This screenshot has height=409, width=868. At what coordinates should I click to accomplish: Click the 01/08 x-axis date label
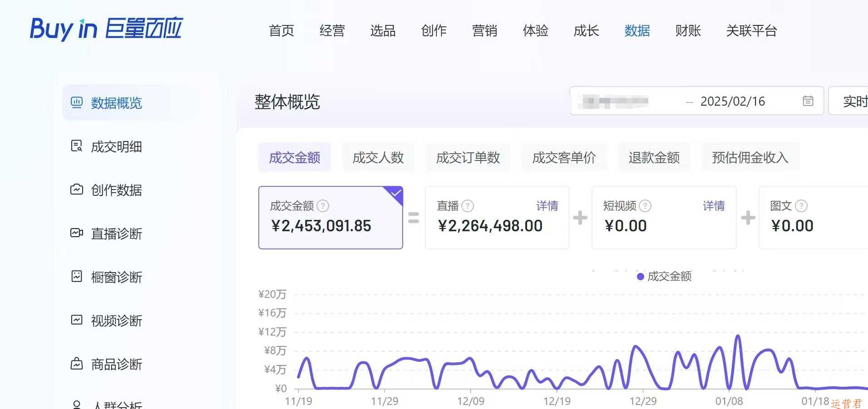(x=729, y=401)
